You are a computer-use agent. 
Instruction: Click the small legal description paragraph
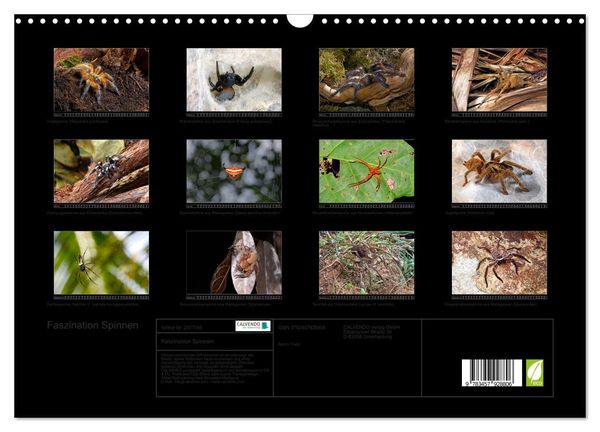(215, 368)
